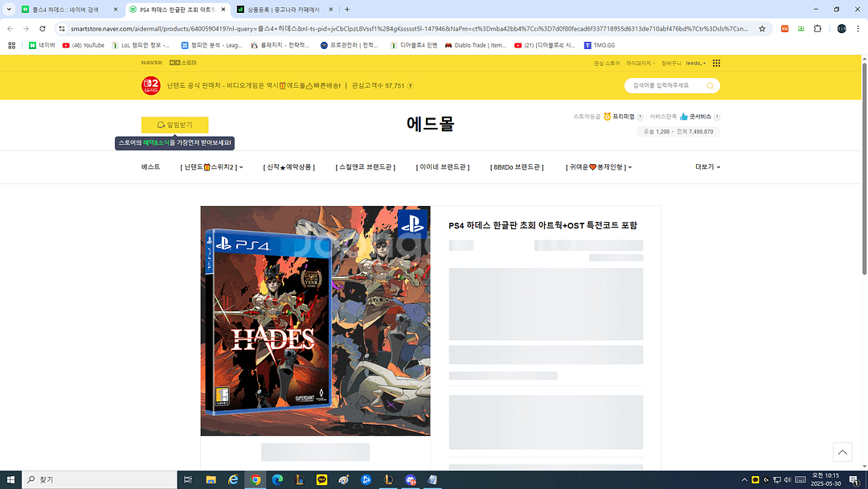The width and height of the screenshot is (868, 489).
Task: Close the 플스4 하데스 네이버 검색 tab
Action: [x=115, y=10]
